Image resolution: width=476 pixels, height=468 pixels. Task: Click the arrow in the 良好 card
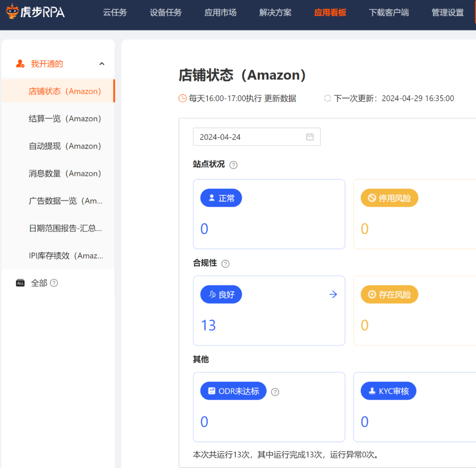coord(333,294)
